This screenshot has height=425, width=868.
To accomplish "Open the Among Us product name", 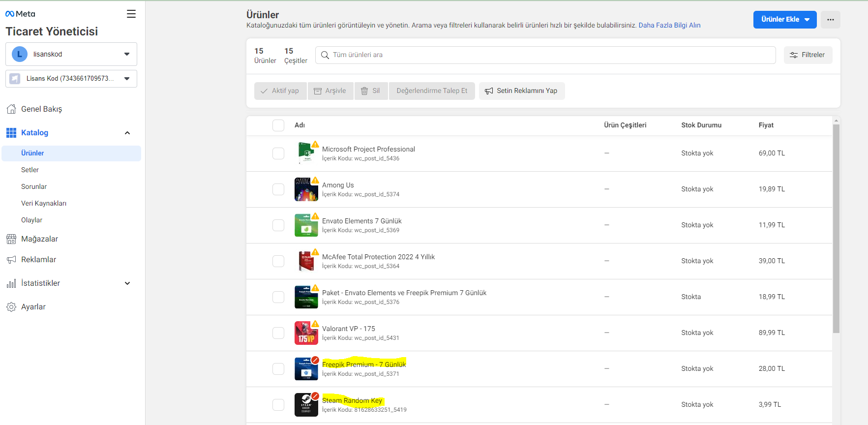I will [338, 185].
